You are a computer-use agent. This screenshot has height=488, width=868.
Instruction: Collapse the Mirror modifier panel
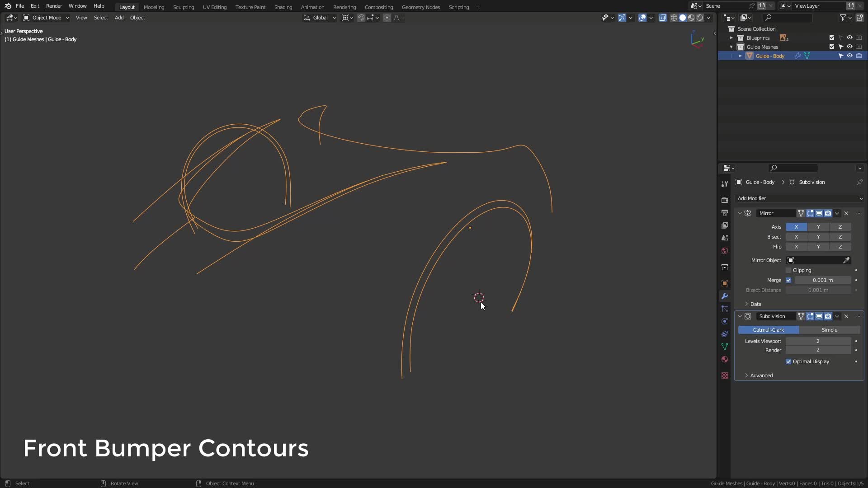pos(740,213)
